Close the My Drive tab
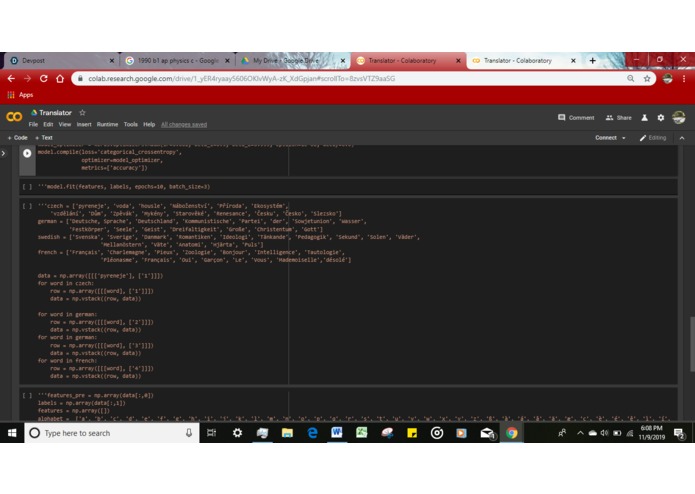 tap(343, 61)
